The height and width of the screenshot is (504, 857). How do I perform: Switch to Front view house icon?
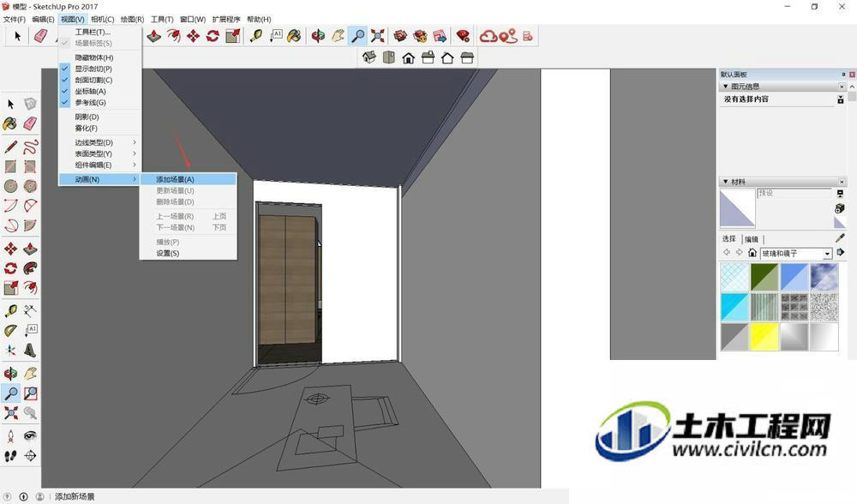(408, 57)
